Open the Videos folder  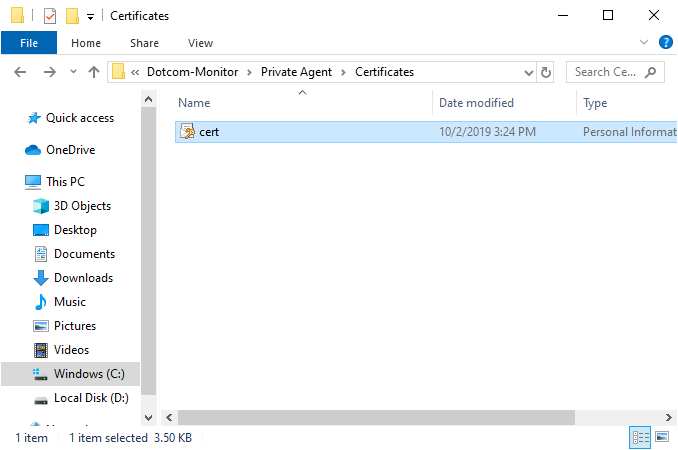tap(61, 350)
